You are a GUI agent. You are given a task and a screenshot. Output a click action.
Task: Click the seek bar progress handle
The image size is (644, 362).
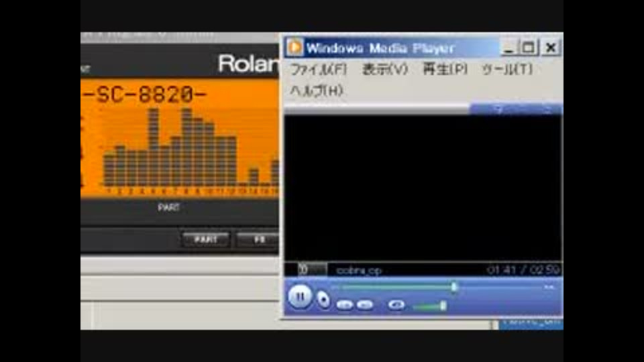click(x=454, y=287)
